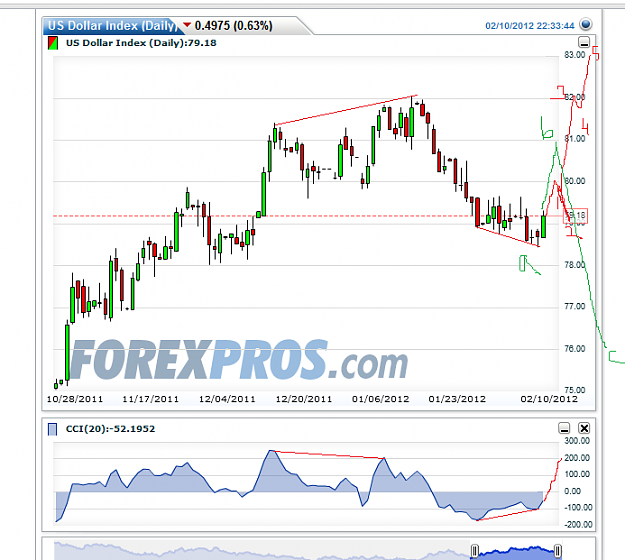Click the 78.00 price axis label
Viewport: 625px width, 560px height.
point(575,265)
